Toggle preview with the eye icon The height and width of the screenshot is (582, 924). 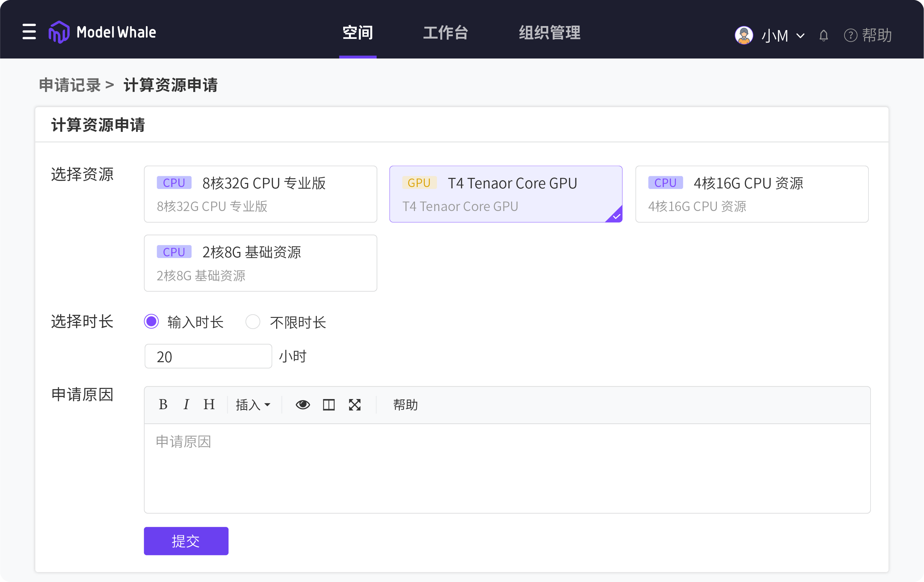pos(303,405)
